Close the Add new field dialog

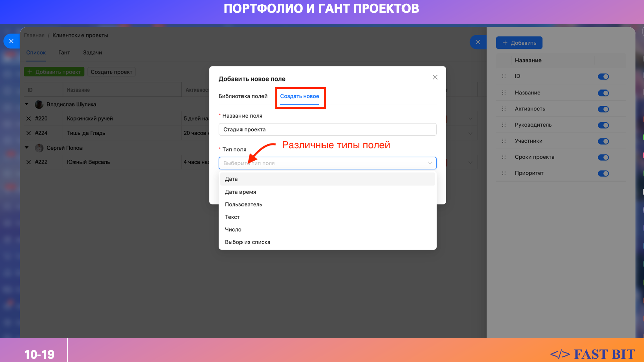click(435, 77)
